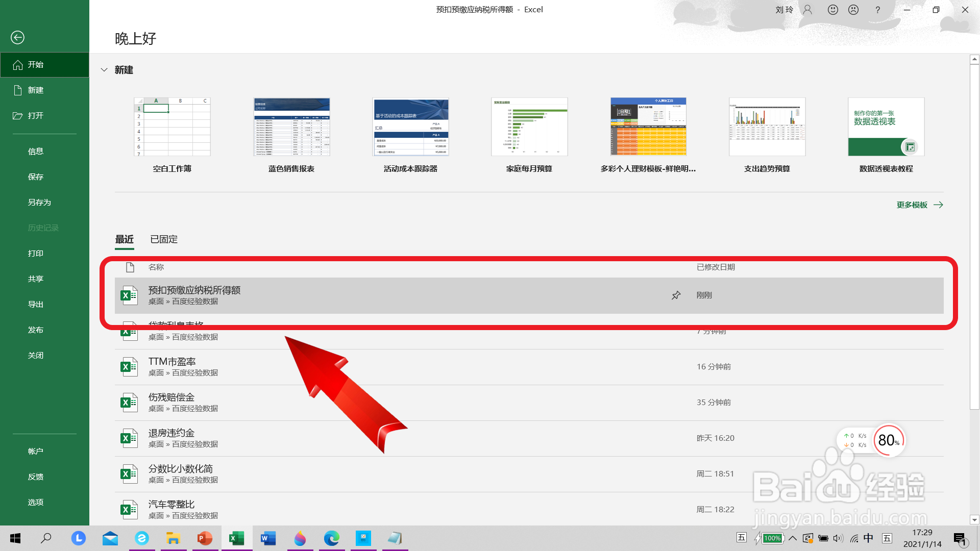
Task: Open the 开始 home page
Action: click(44, 65)
